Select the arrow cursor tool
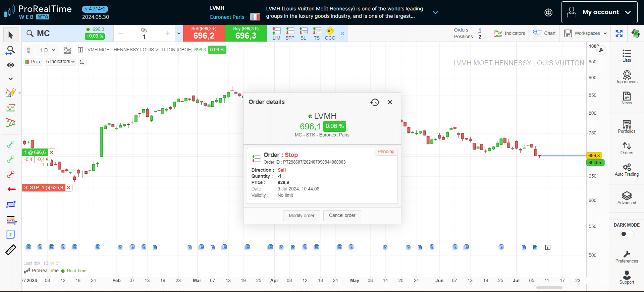 coord(11,35)
